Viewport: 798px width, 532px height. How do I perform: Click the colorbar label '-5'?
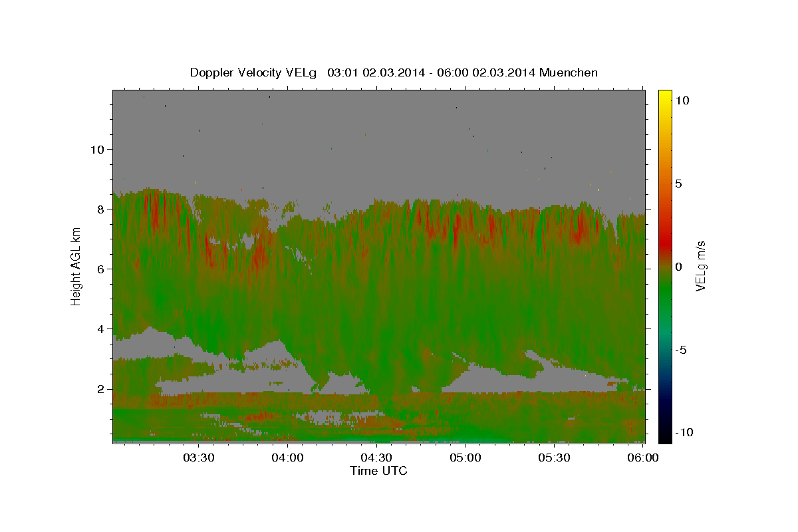681,349
